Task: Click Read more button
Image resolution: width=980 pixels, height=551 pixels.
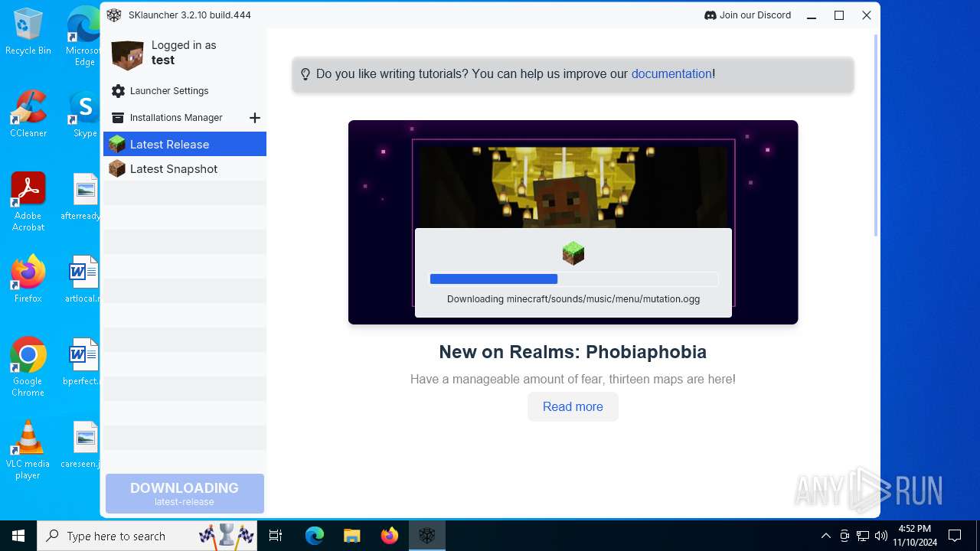Action: pos(573,406)
